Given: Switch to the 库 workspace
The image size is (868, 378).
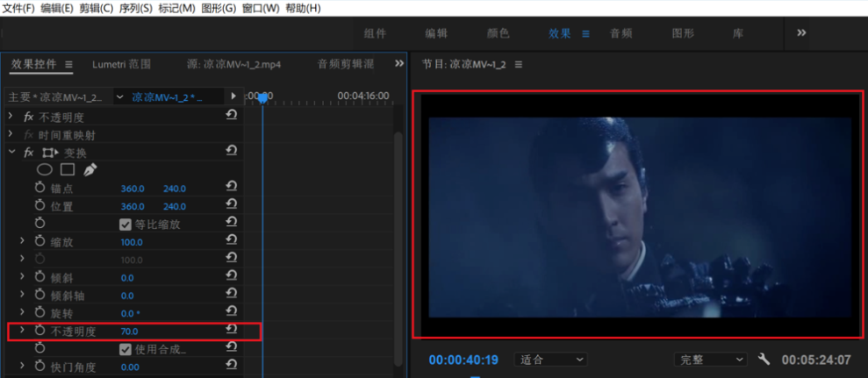Looking at the screenshot, I should pyautogui.click(x=738, y=33).
